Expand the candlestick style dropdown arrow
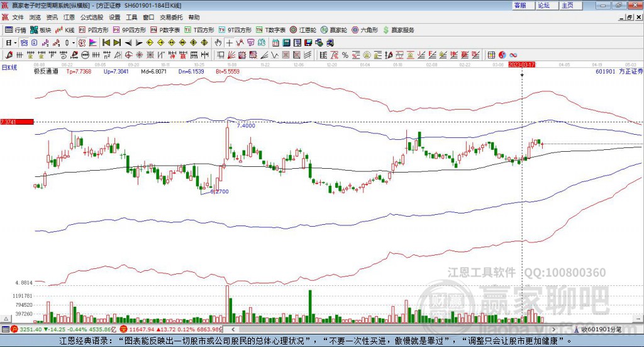Viewport: 644px width, 347px height. click(x=74, y=43)
